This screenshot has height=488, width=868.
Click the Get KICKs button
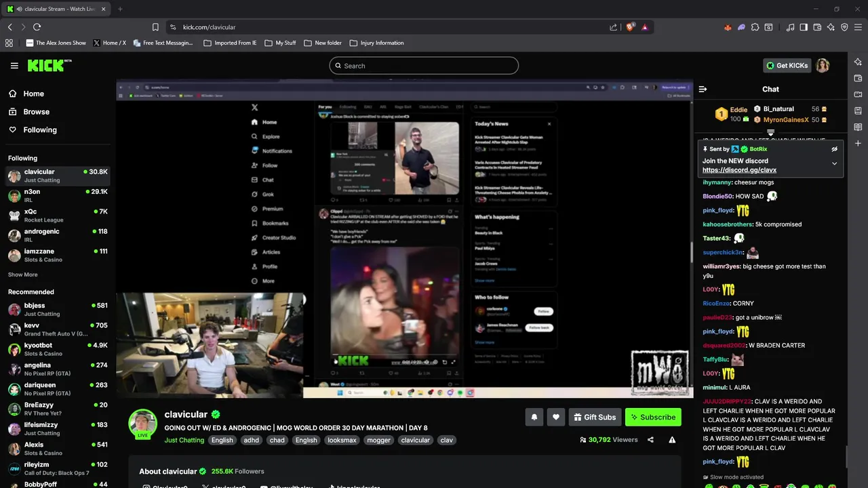787,66
